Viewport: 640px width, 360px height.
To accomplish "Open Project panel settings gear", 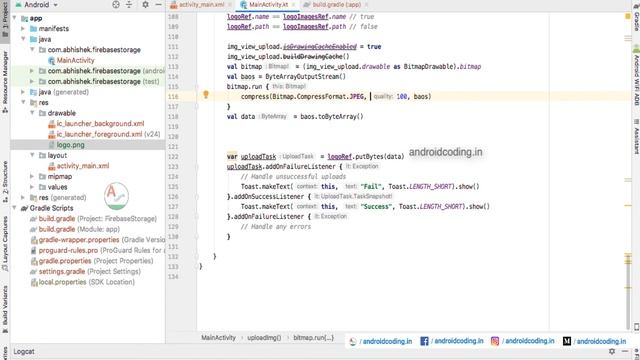I will [x=145, y=4].
